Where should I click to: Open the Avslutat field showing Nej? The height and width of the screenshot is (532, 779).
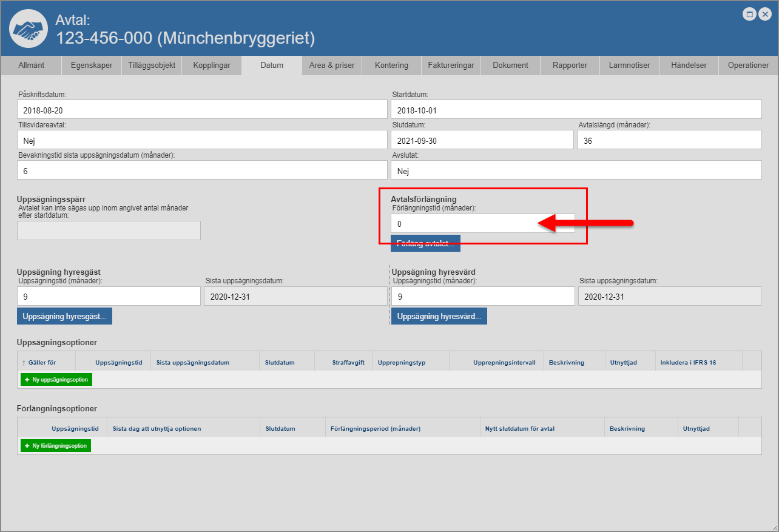tap(576, 171)
